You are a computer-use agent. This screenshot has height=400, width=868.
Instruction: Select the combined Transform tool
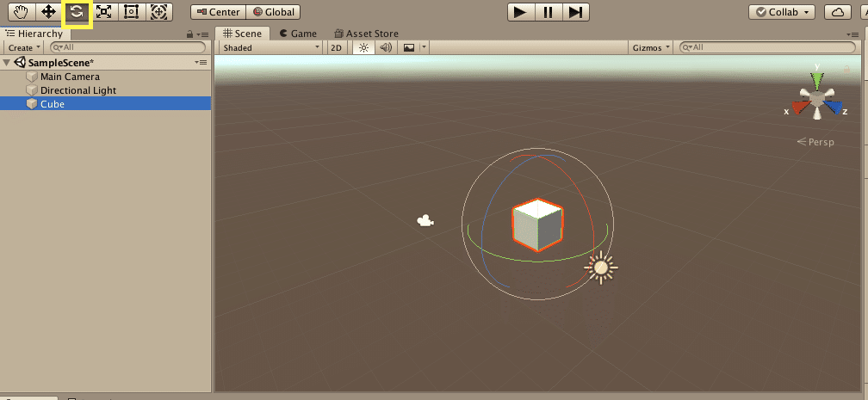[x=158, y=12]
